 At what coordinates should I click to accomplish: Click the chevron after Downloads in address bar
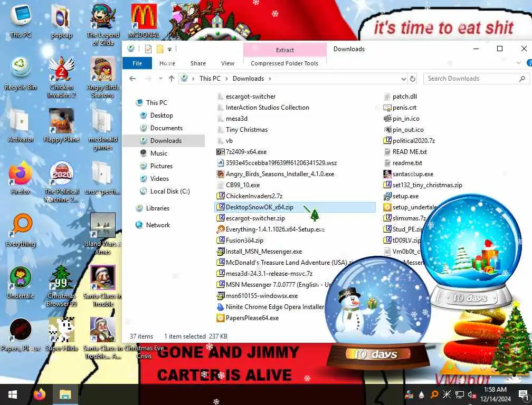pos(270,79)
